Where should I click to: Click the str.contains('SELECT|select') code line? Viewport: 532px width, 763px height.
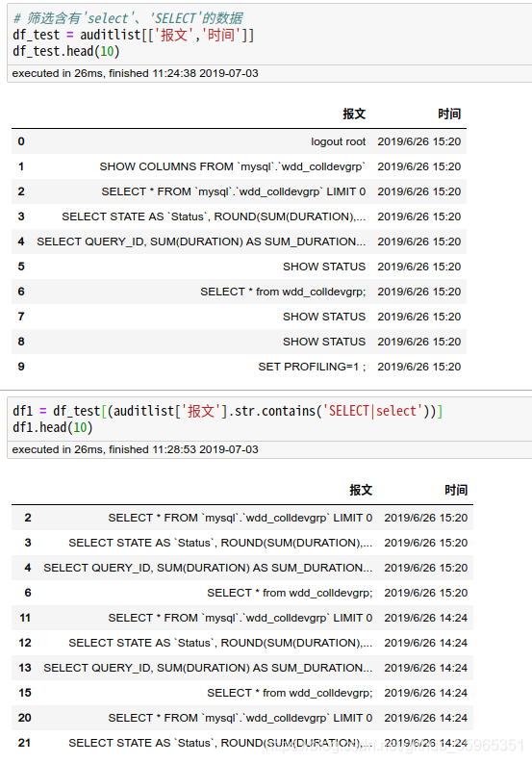coord(228,411)
